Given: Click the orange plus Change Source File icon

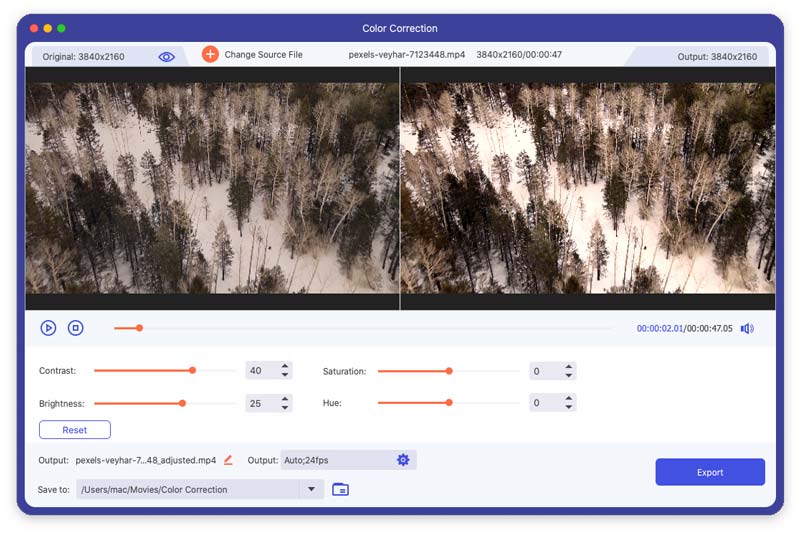Looking at the screenshot, I should coord(210,54).
